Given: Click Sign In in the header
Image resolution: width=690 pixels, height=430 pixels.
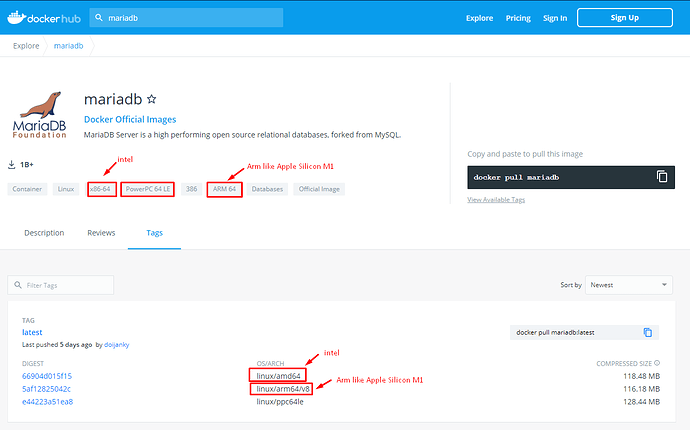Looking at the screenshot, I should coord(555,18).
